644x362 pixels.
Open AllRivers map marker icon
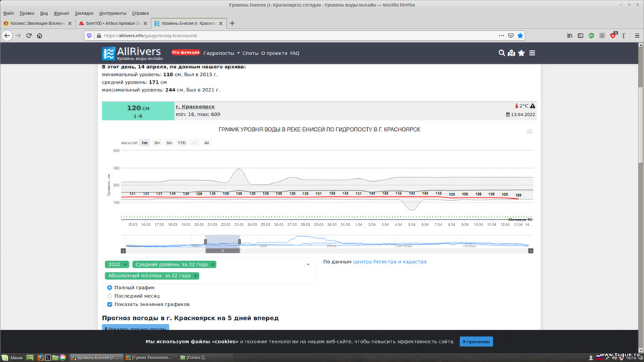512,53
